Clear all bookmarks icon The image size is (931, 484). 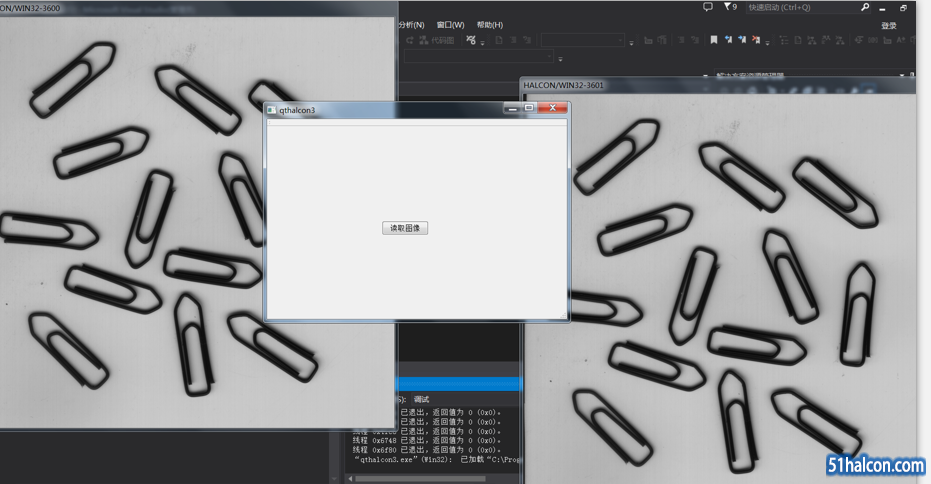coord(755,41)
